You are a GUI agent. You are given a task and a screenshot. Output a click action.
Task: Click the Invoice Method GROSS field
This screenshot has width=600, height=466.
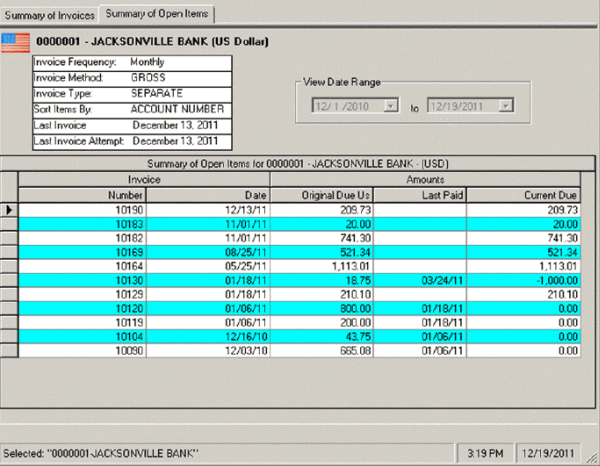pyautogui.click(x=132, y=78)
